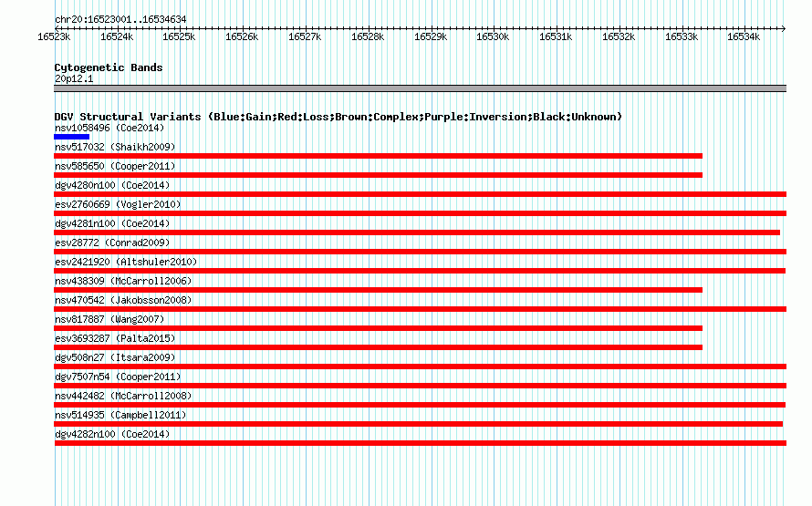Click the chr20:16523001..16534634 region label
The width and height of the screenshot is (812, 506).
pyautogui.click(x=120, y=20)
